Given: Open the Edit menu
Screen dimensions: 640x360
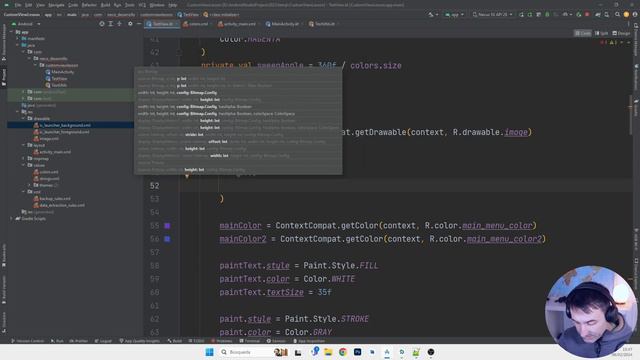Looking at the screenshot, I should pos(29,5).
